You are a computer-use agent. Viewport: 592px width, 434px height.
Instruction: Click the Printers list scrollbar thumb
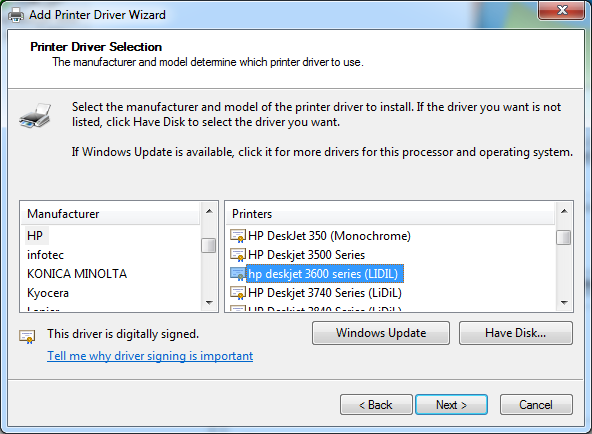[x=564, y=237]
